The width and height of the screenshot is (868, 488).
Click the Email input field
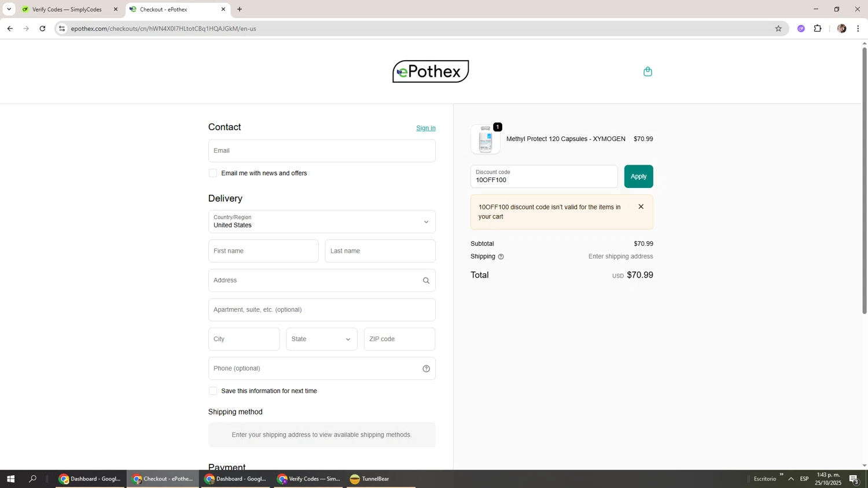[322, 151]
